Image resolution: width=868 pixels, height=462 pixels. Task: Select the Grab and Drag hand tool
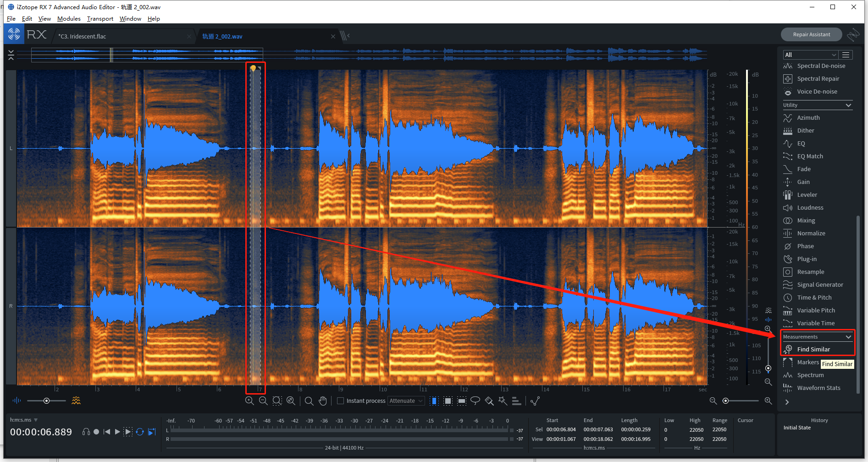323,401
